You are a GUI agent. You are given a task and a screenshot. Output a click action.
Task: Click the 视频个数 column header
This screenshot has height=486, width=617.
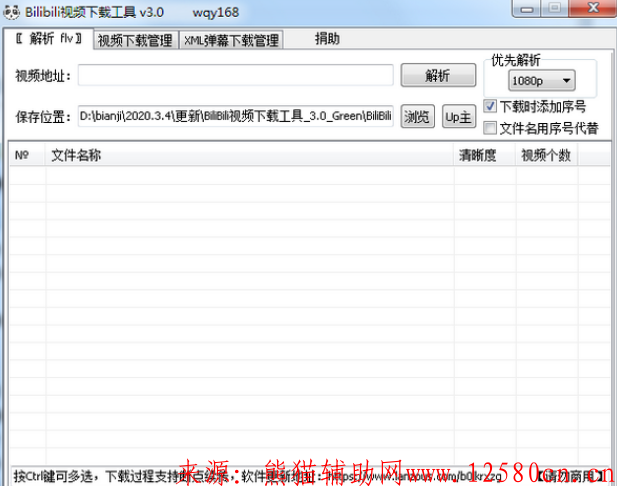[545, 156]
